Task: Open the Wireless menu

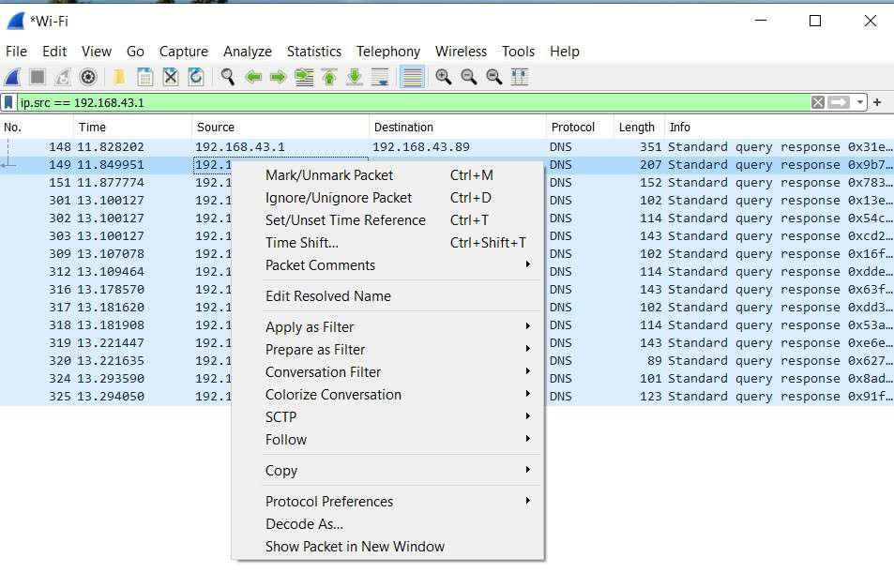Action: coord(461,52)
